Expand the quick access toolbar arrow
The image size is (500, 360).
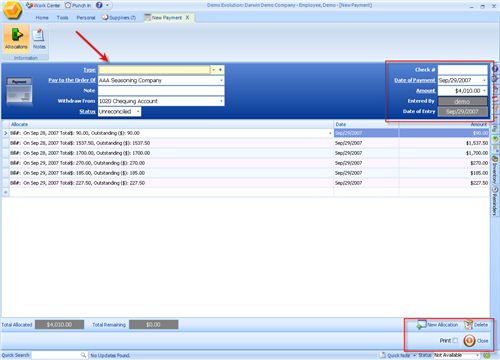107,5
